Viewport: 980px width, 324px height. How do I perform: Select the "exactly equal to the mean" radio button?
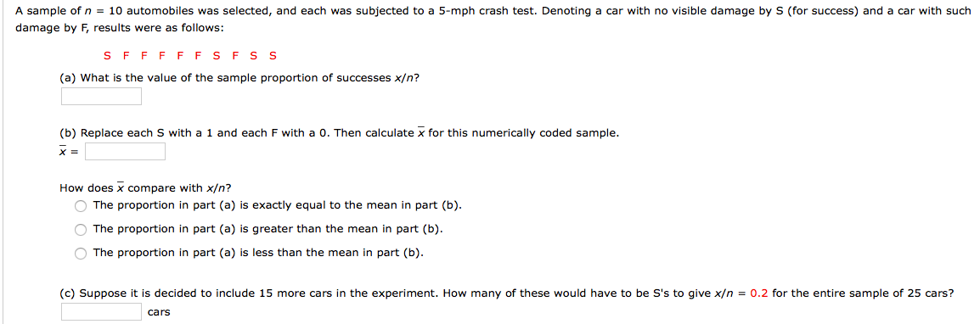click(x=81, y=206)
